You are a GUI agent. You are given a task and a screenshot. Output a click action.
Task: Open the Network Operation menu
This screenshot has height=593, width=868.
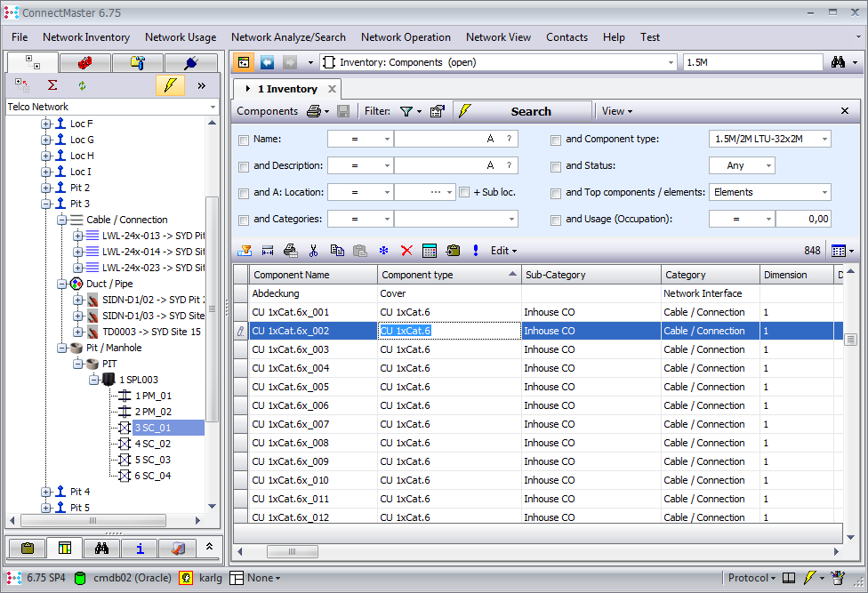click(406, 37)
